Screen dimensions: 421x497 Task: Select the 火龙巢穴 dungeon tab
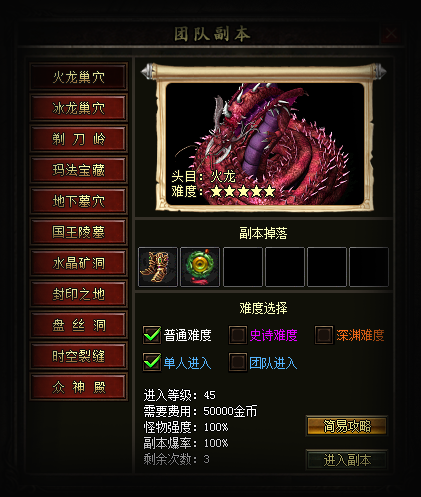[79, 77]
